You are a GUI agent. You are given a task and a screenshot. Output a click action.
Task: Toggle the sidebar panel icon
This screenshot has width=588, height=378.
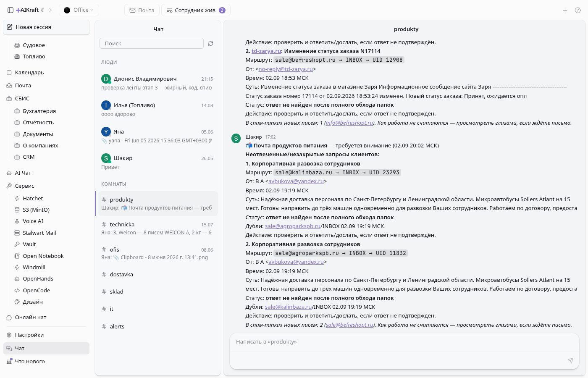[x=10, y=10]
